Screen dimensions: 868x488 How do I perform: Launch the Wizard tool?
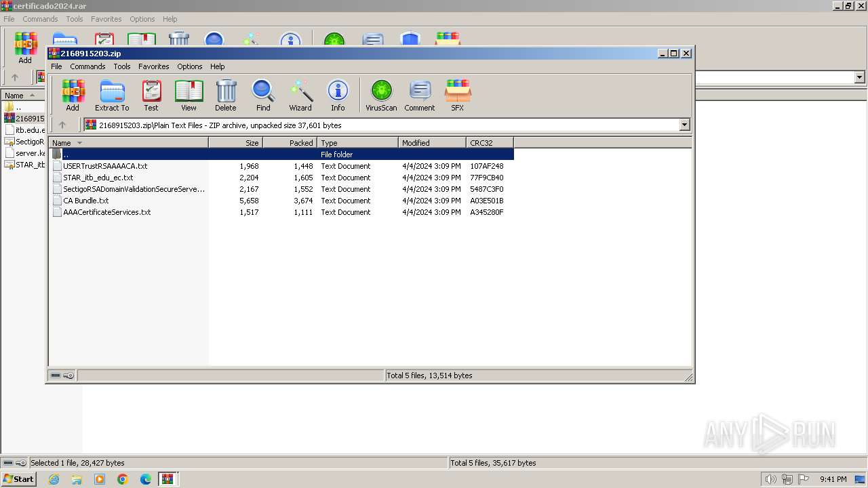pyautogui.click(x=300, y=95)
